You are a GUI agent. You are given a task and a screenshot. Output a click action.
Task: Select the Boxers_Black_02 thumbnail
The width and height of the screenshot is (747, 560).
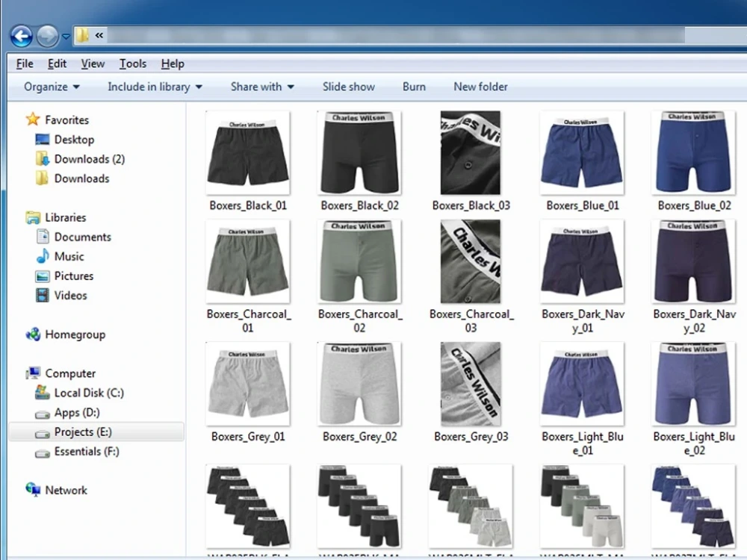360,152
